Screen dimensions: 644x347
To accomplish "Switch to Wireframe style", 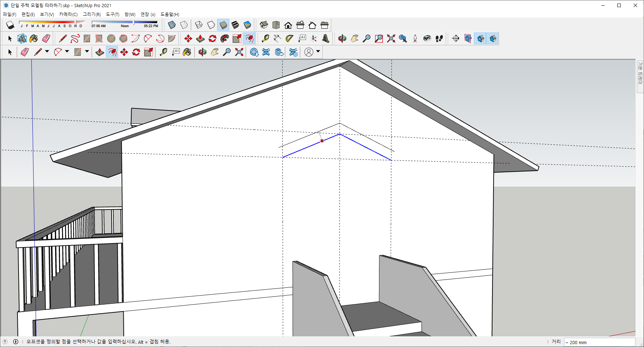I will pos(199,25).
